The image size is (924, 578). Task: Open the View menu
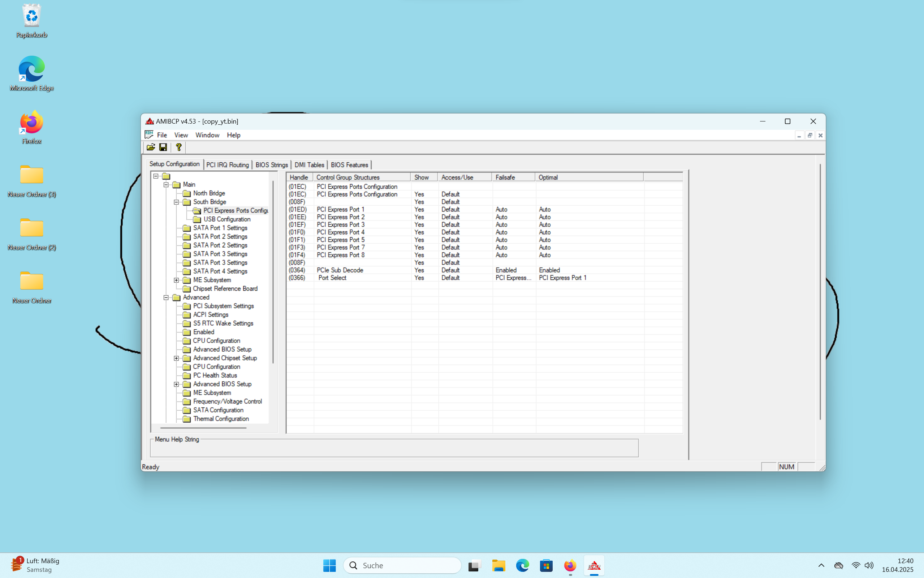[181, 135]
